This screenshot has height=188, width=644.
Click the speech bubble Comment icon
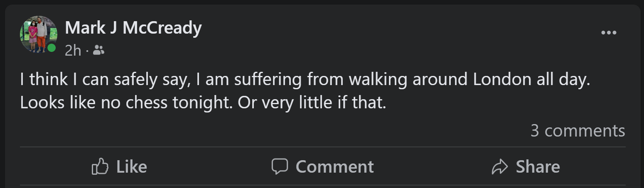280,167
